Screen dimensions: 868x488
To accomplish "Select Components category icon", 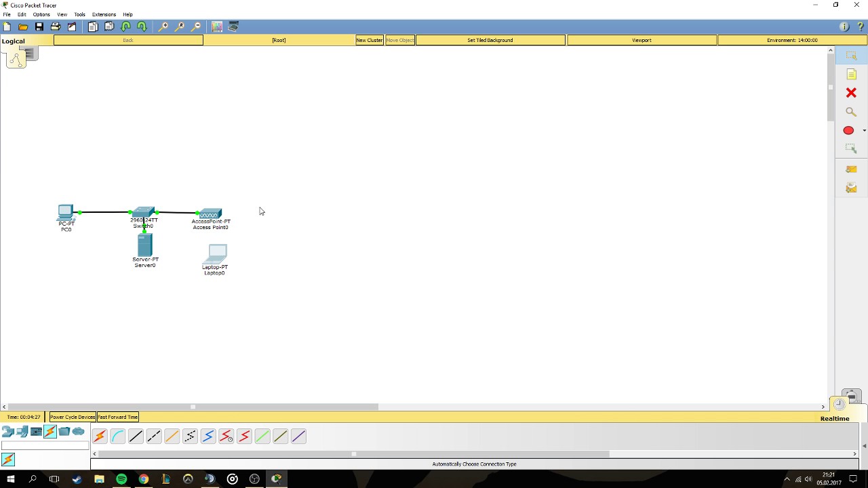I will (x=36, y=432).
